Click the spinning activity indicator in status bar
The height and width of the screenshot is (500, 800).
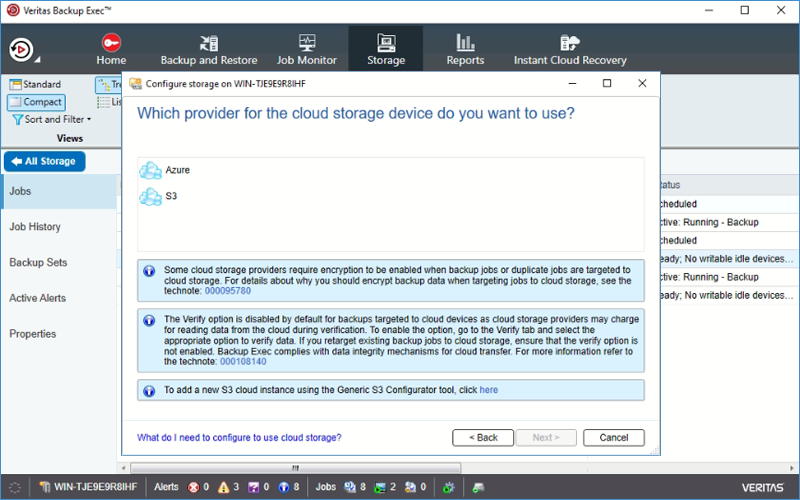tap(15, 487)
